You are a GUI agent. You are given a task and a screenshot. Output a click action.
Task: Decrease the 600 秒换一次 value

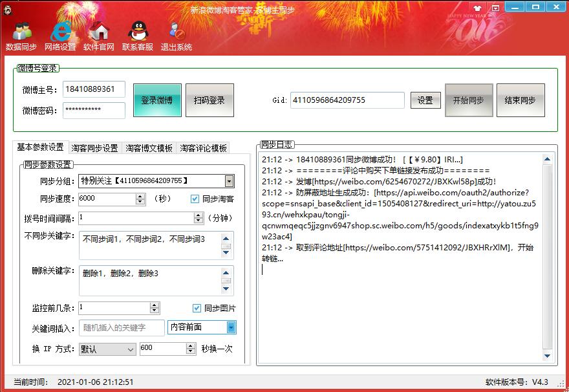click(191, 352)
